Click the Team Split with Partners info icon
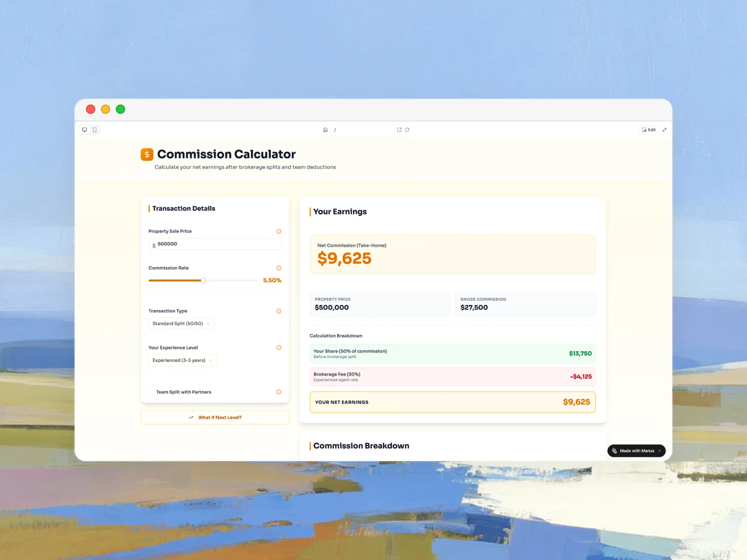 coord(279,392)
